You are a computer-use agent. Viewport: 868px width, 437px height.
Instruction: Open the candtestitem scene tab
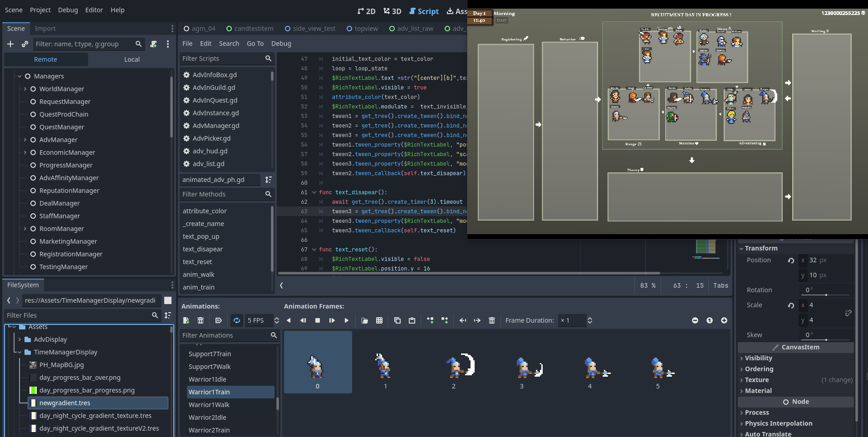click(x=250, y=29)
